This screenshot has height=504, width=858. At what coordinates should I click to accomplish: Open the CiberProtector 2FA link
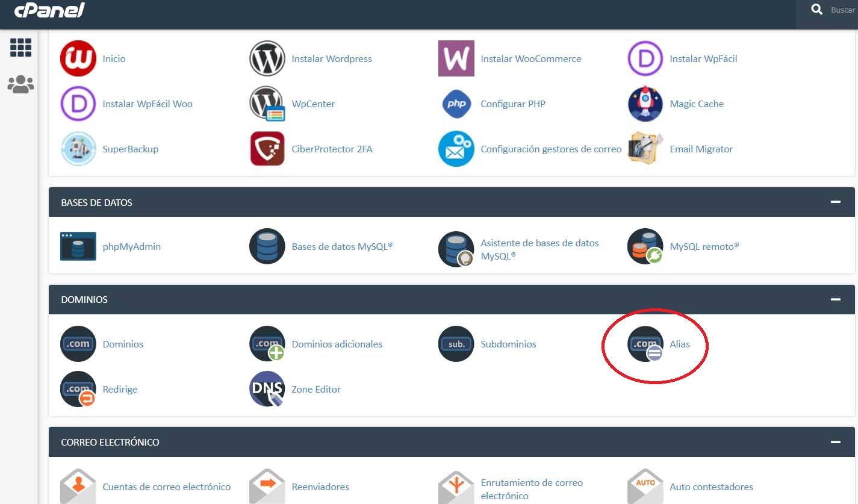[x=332, y=149]
